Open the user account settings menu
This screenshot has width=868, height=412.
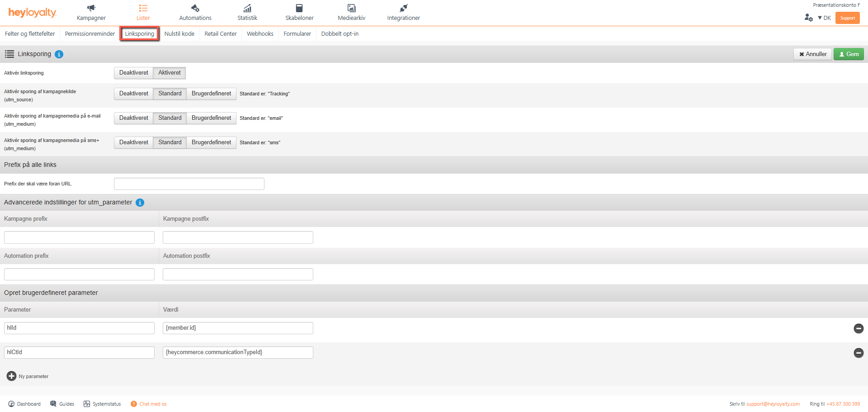(x=808, y=18)
